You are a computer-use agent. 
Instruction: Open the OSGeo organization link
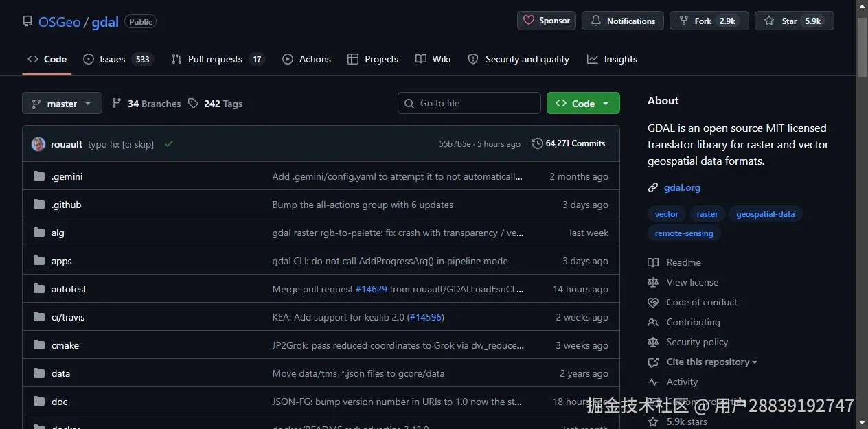(59, 22)
